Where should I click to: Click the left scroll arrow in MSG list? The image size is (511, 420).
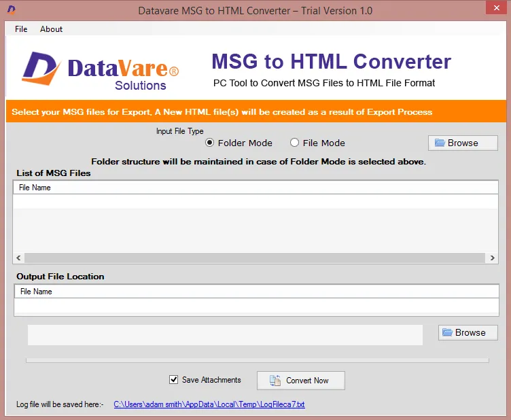pos(18,258)
